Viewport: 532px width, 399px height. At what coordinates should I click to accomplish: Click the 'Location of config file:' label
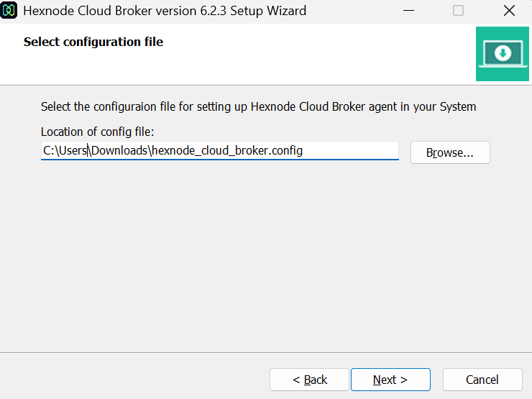pyautogui.click(x=97, y=132)
